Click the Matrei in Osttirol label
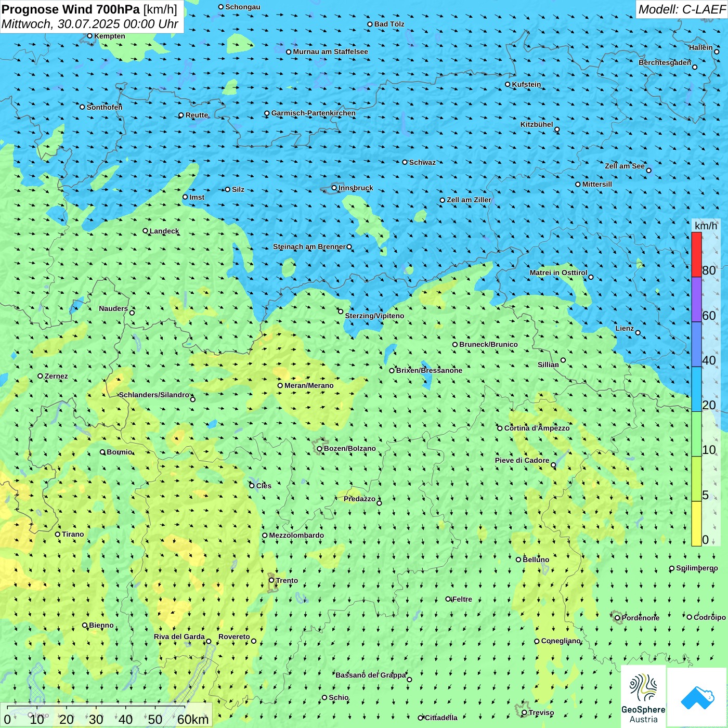 click(558, 272)
